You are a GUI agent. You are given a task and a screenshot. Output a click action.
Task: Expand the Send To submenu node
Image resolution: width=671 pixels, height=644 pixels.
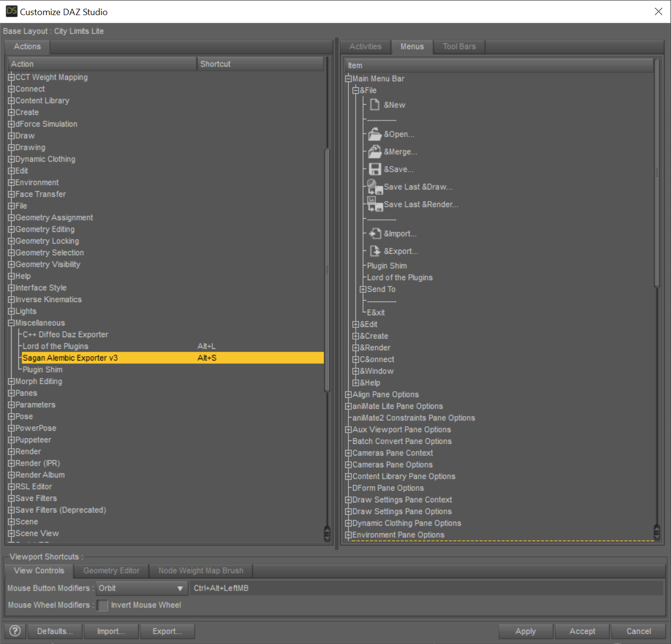(363, 289)
